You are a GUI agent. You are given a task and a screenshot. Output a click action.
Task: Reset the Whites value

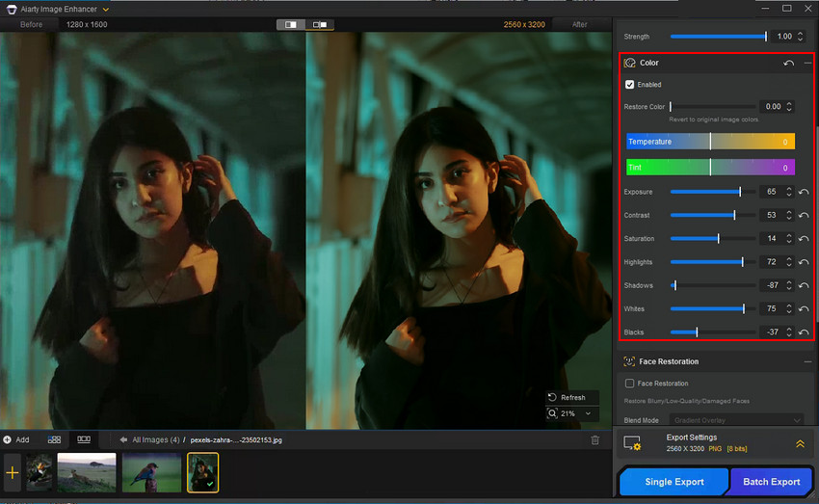[x=804, y=309]
